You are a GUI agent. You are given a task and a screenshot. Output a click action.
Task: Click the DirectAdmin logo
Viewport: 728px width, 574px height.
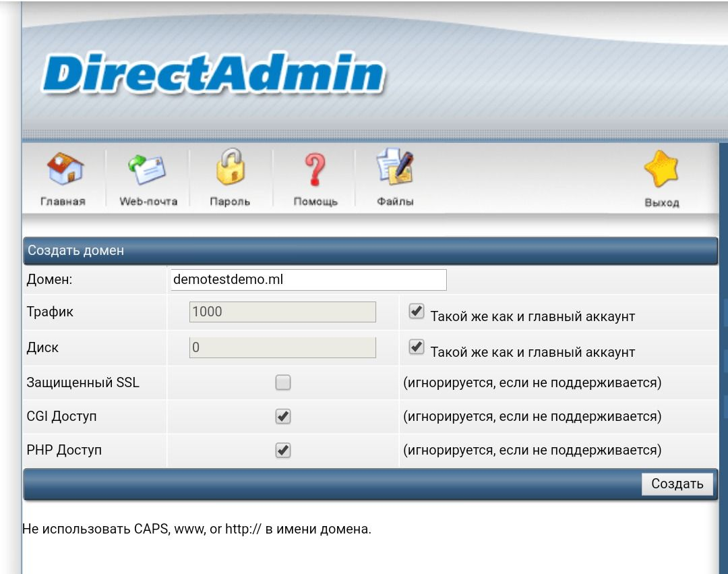pos(214,72)
